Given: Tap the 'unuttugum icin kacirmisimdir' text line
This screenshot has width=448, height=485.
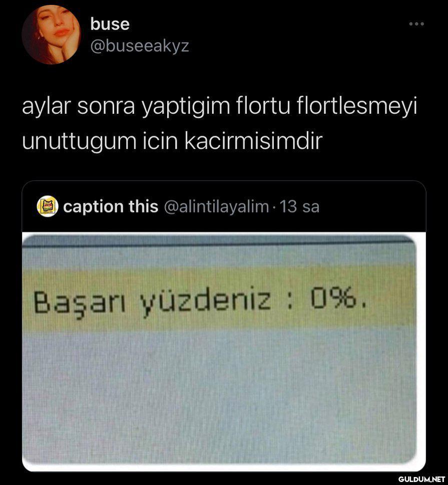Looking at the screenshot, I should [172, 142].
